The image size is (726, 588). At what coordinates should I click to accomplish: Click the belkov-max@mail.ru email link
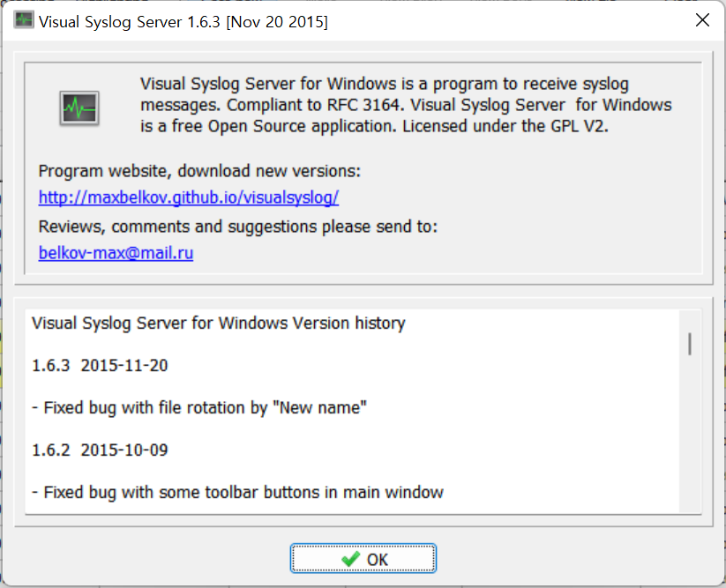116,253
